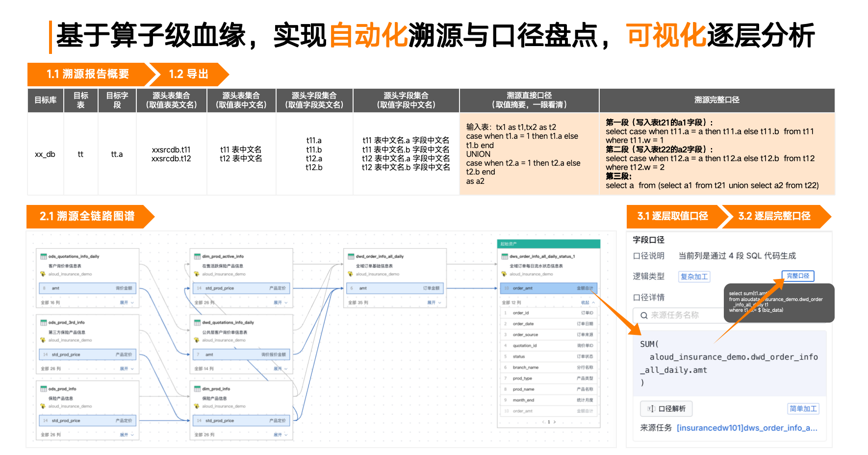This screenshot has height=455, width=868.
Task: Click the table icon of ods_quotations_info_daily
Action: (x=44, y=256)
